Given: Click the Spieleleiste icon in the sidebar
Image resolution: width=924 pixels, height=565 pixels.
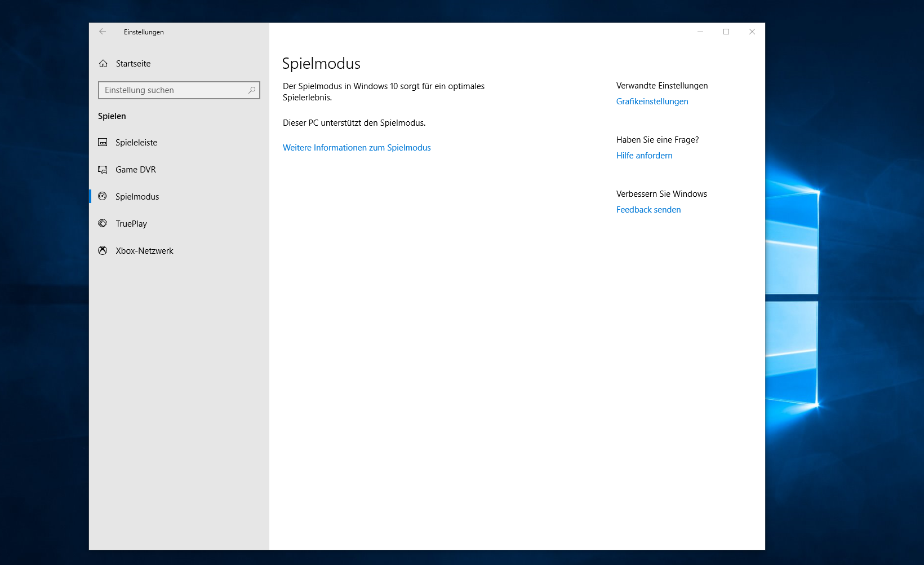Looking at the screenshot, I should click(x=103, y=143).
